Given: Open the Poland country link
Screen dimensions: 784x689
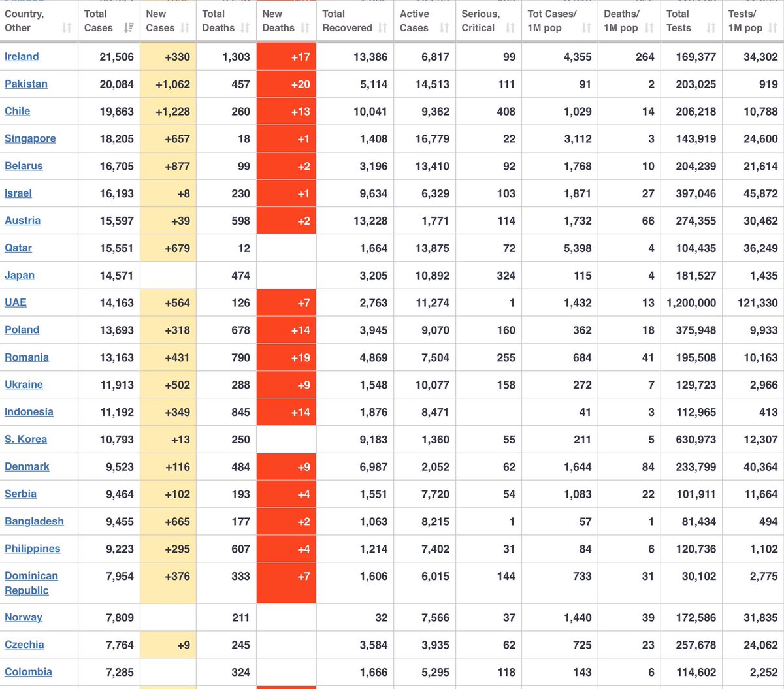Looking at the screenshot, I should [x=22, y=330].
